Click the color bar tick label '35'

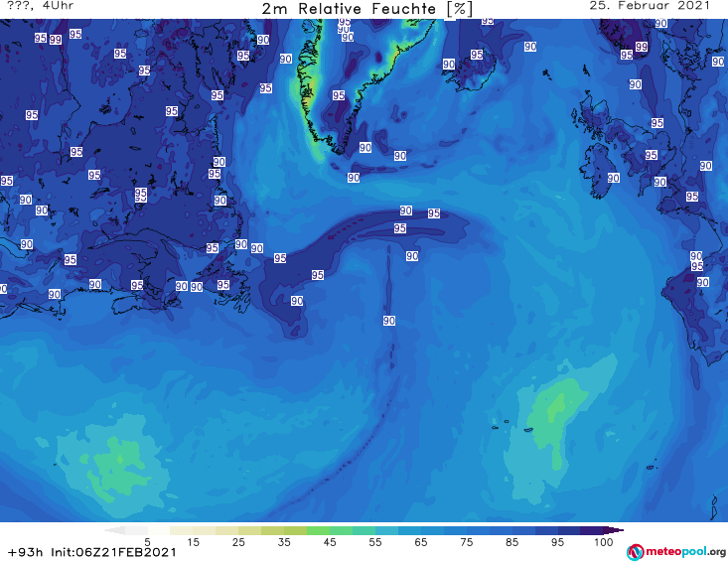(x=284, y=542)
